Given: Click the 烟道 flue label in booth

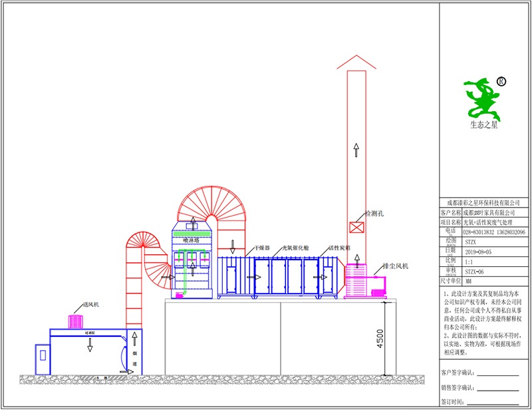Looking at the screenshot, I should click(x=134, y=351).
